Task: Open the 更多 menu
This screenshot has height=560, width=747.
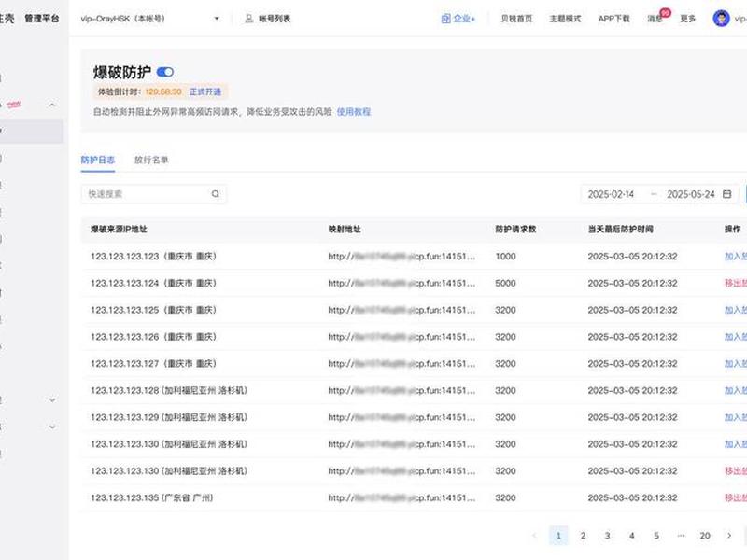Action: [687, 19]
